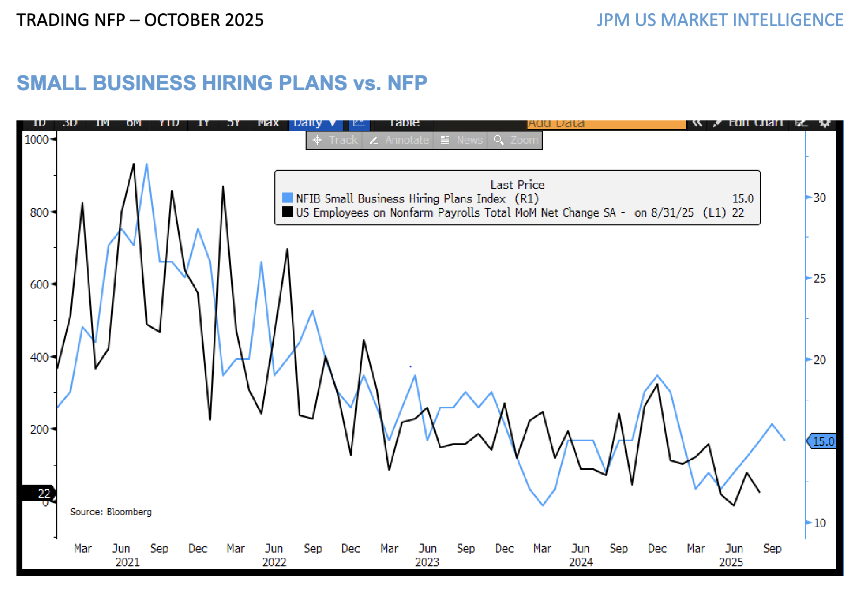Activate the Zoom magnifier tool
The image size is (868, 595).
coord(515,141)
